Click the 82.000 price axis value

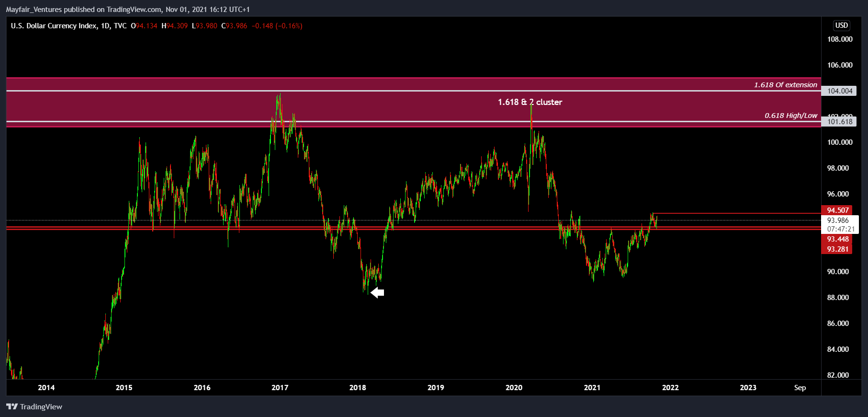(838, 375)
